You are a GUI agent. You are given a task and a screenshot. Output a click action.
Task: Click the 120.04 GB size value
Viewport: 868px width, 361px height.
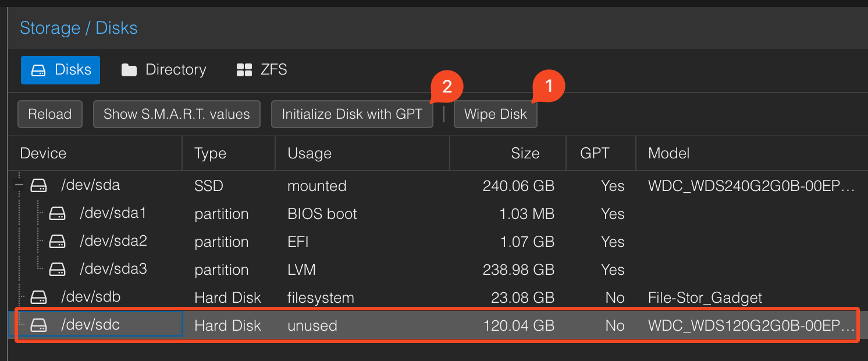[519, 326]
